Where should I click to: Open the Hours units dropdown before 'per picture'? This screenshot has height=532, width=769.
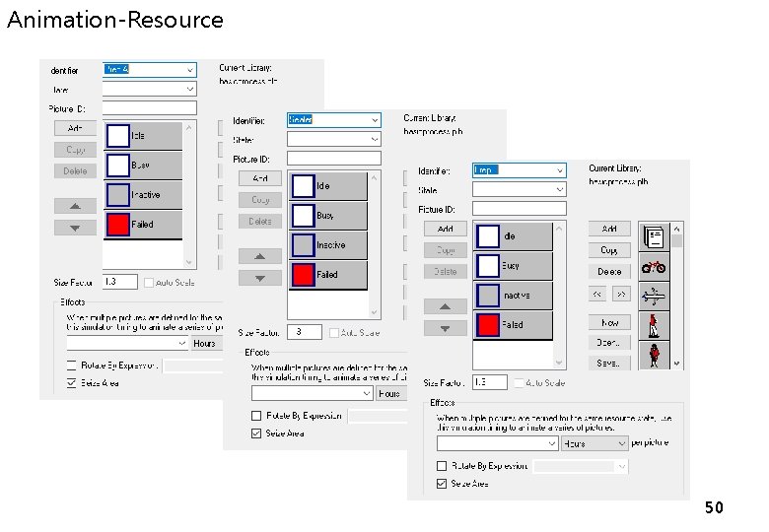594,443
